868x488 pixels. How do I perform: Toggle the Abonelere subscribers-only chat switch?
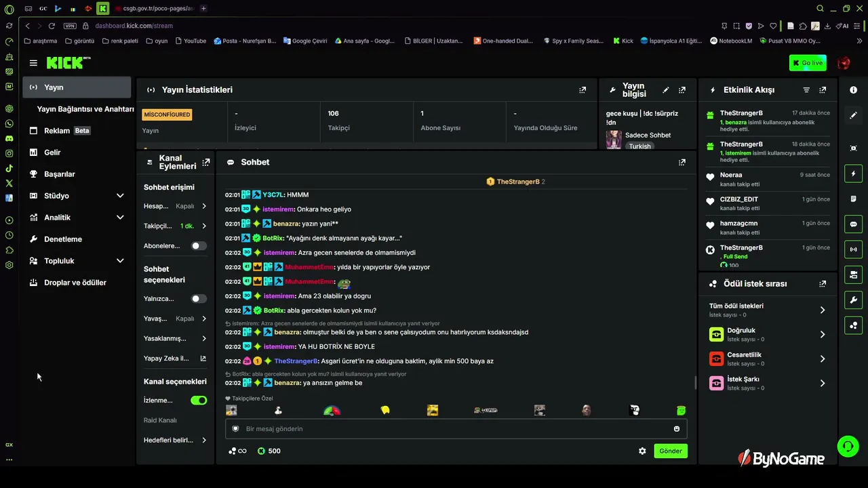(x=199, y=246)
